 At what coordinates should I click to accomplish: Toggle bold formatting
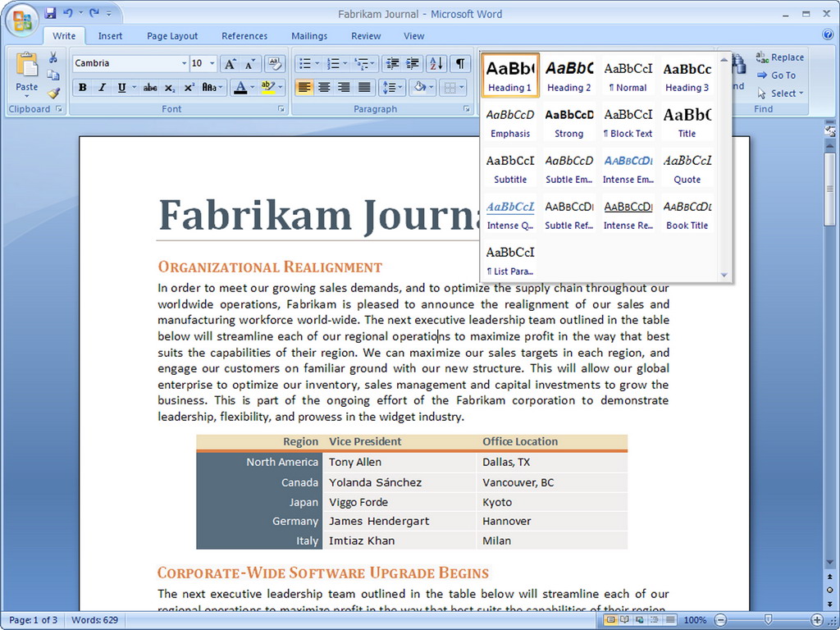83,87
